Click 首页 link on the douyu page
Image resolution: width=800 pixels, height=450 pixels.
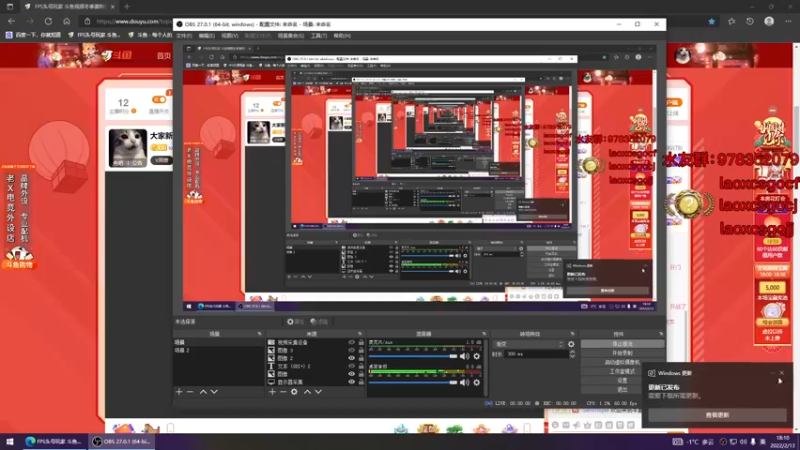click(164, 56)
